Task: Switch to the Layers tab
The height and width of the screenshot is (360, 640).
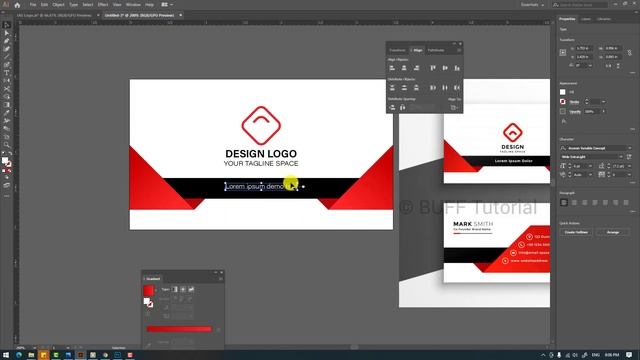Action: tap(586, 19)
